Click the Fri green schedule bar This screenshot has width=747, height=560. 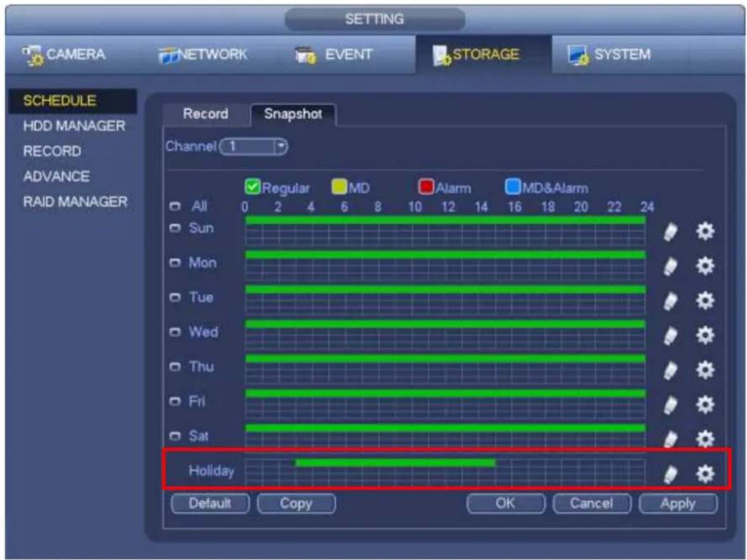[445, 393]
